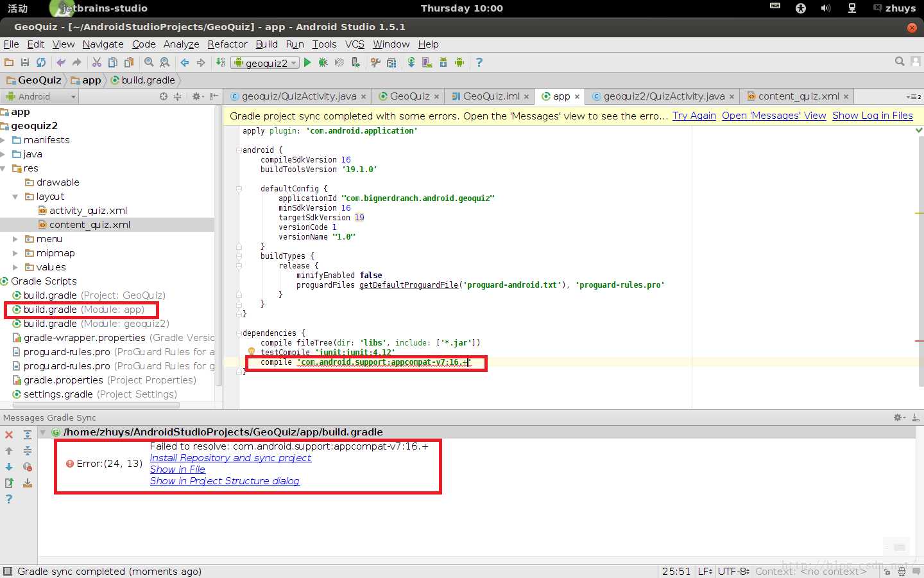Screen dimensions: 924x578
Task: Open the VCS menu
Action: coord(354,44)
